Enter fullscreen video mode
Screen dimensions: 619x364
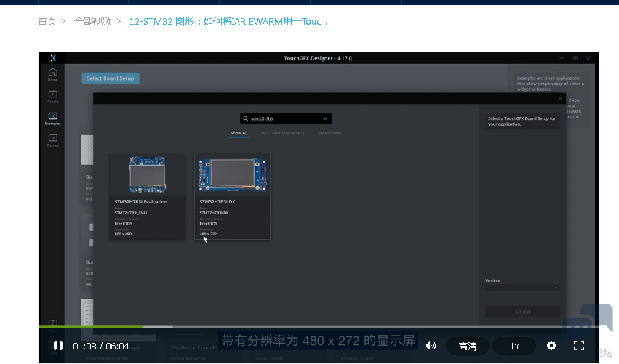tap(579, 346)
